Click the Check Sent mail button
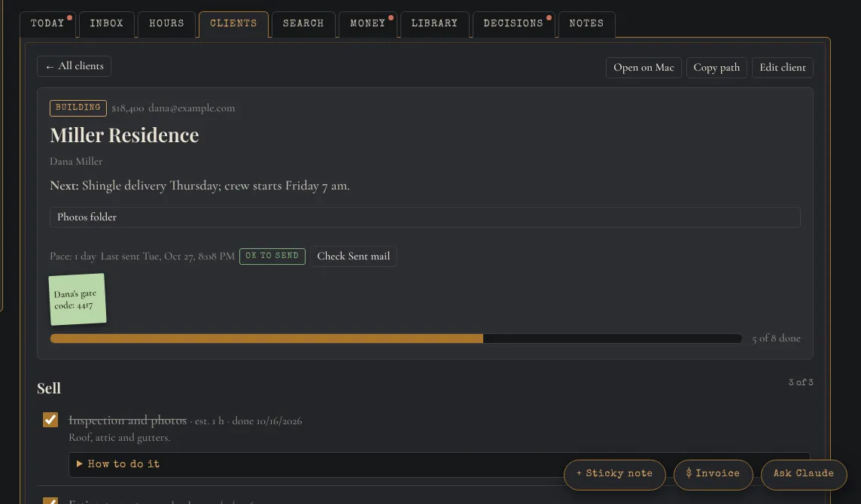 [354, 257]
